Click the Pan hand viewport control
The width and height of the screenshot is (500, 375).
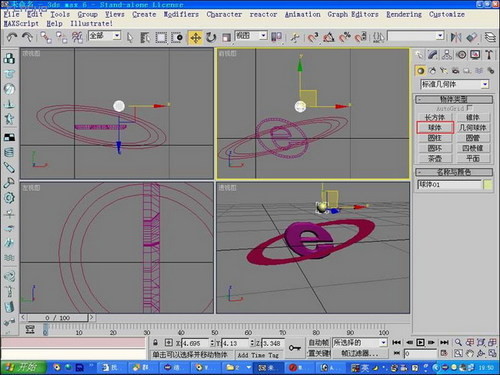point(469,353)
